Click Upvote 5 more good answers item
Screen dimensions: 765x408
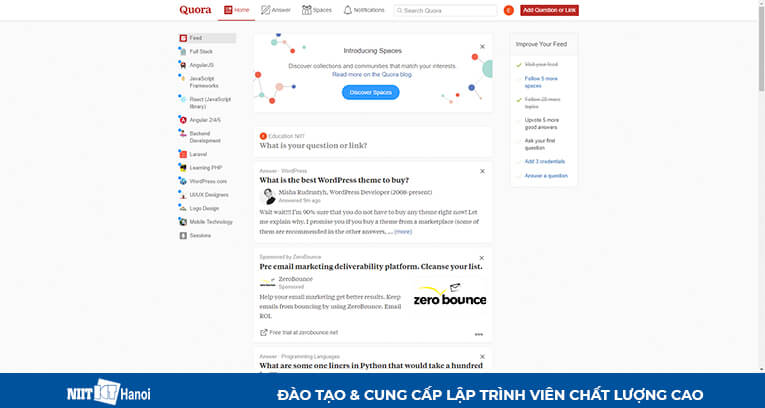(542, 123)
